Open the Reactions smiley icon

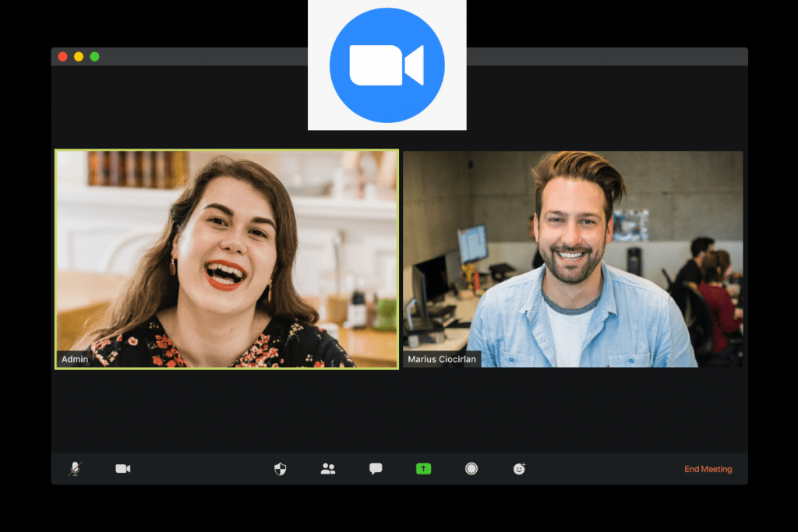point(519,469)
